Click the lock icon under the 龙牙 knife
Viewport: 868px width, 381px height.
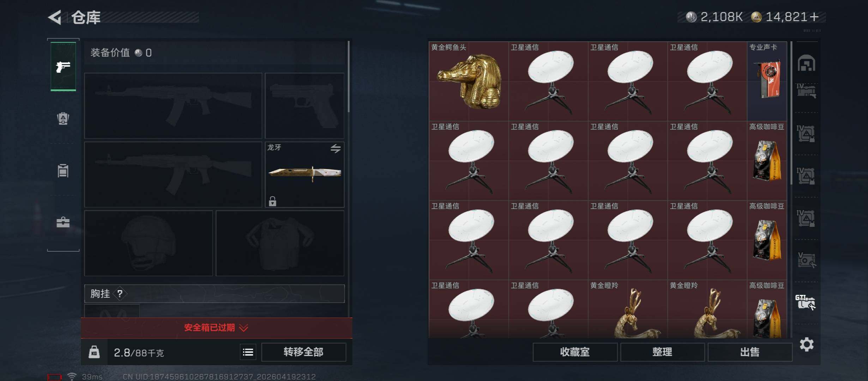tap(272, 201)
